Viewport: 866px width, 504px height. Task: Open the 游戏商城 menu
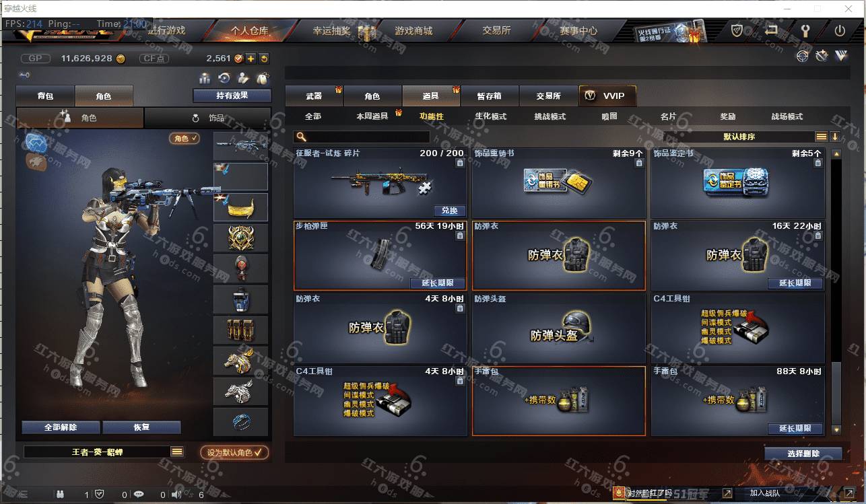[413, 31]
